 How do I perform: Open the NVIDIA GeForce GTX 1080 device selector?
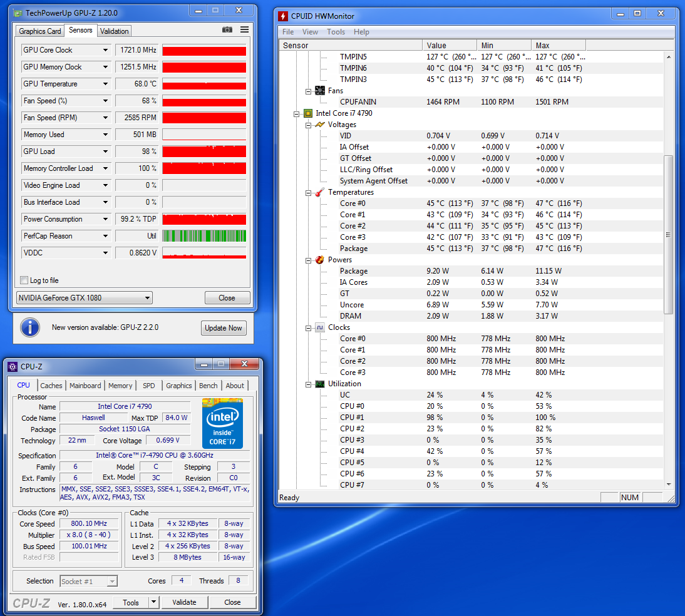85,298
